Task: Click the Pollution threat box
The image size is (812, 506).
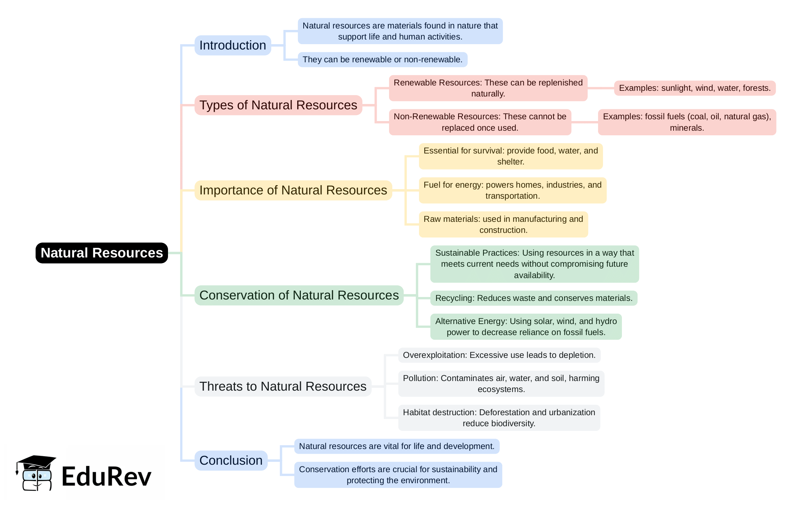Action: tap(500, 384)
